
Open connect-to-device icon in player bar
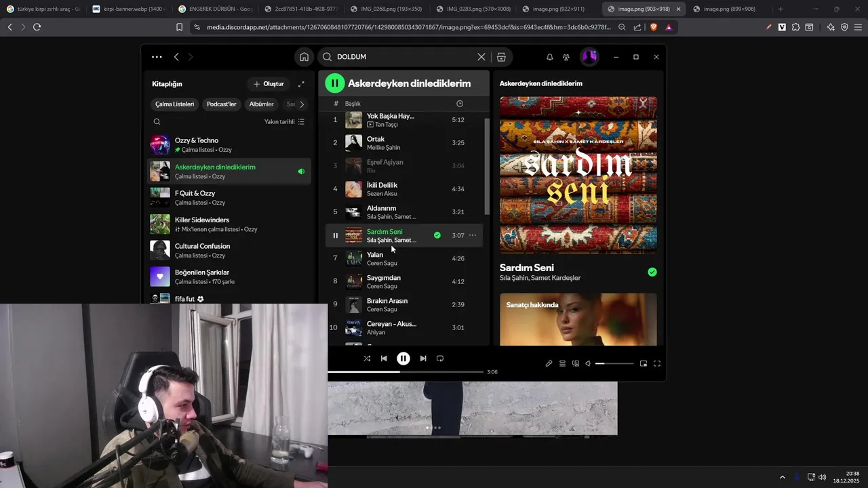tap(576, 364)
